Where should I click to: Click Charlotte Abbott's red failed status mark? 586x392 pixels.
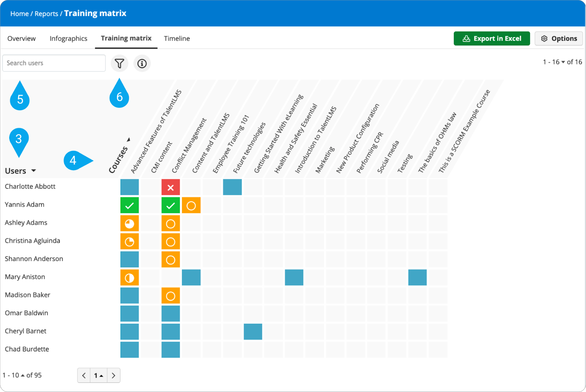pyautogui.click(x=171, y=187)
